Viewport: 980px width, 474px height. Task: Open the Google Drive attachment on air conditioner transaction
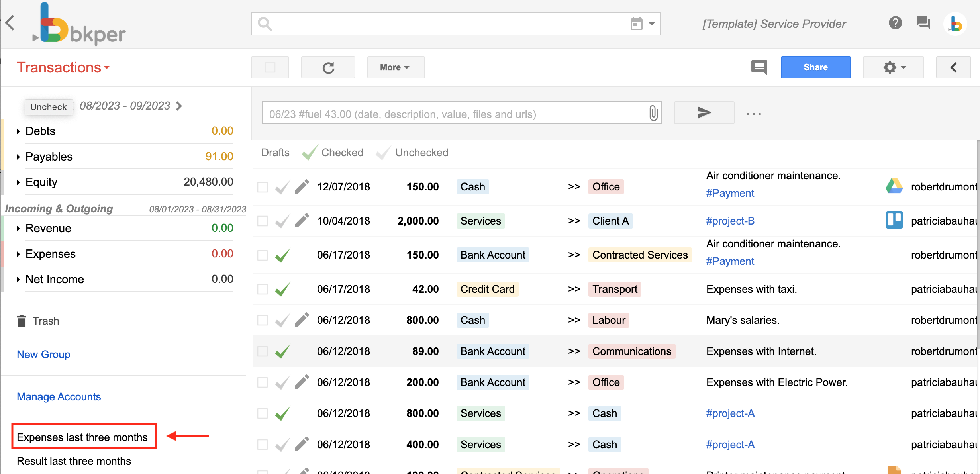coord(894,186)
